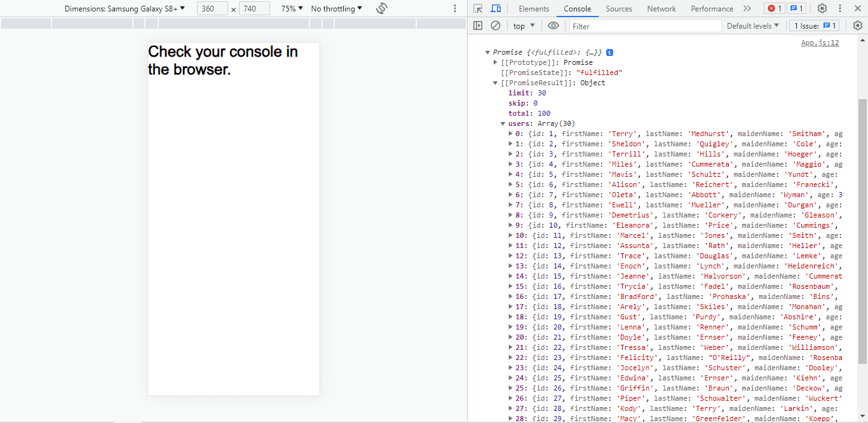Expand user entry 9 Eleanora Price

point(511,225)
